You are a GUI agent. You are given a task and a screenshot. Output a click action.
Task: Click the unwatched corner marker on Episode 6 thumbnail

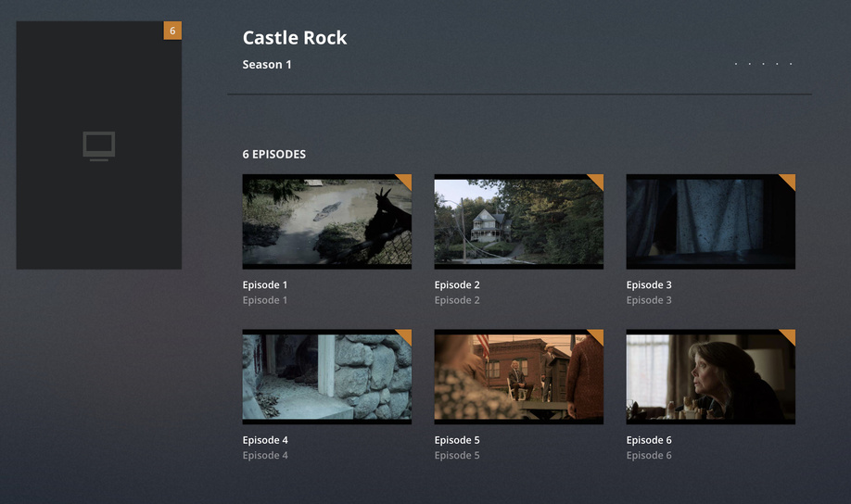point(787,337)
